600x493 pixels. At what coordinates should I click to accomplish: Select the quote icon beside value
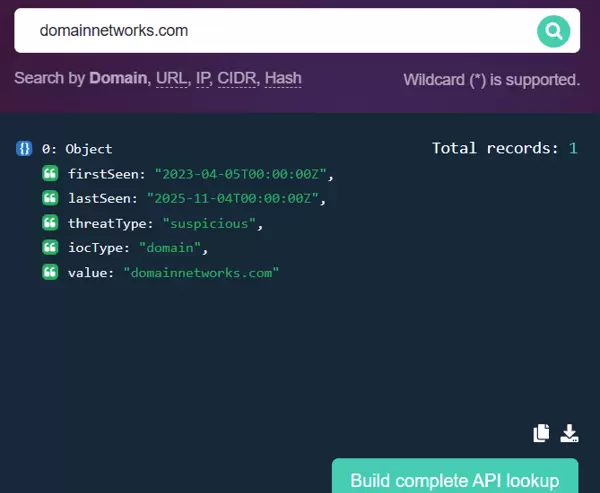[x=50, y=272]
